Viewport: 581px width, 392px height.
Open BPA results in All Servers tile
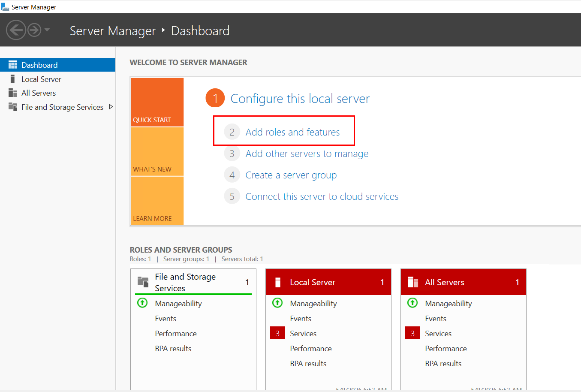click(443, 364)
